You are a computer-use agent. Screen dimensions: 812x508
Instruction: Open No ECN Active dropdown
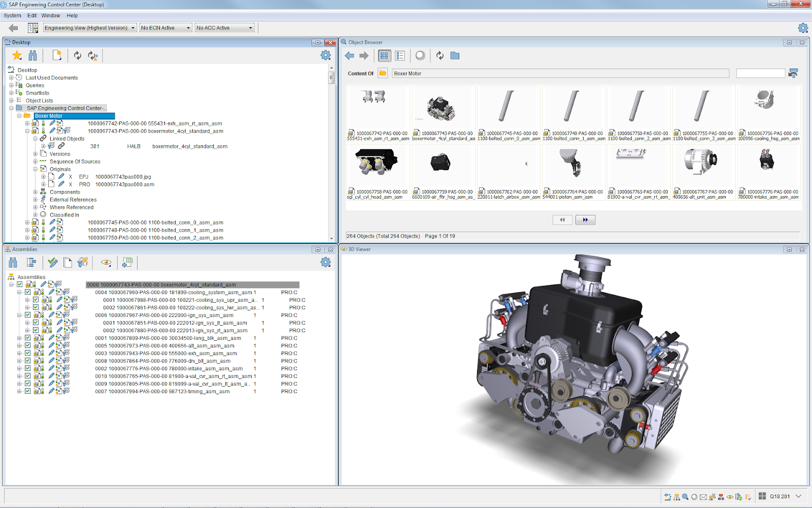click(165, 28)
